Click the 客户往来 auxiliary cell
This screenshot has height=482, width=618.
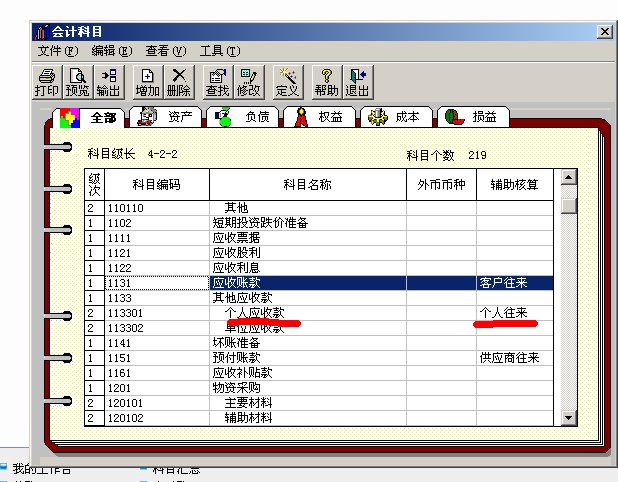[515, 283]
